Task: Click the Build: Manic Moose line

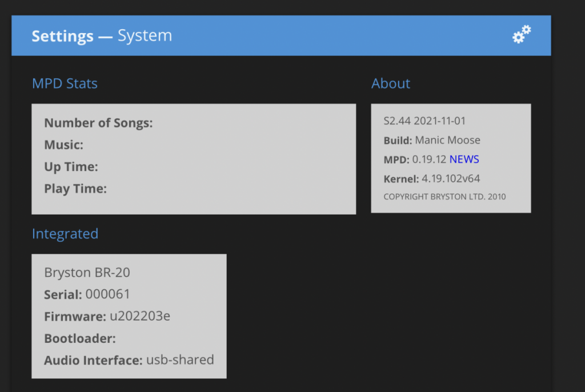Action: click(432, 140)
